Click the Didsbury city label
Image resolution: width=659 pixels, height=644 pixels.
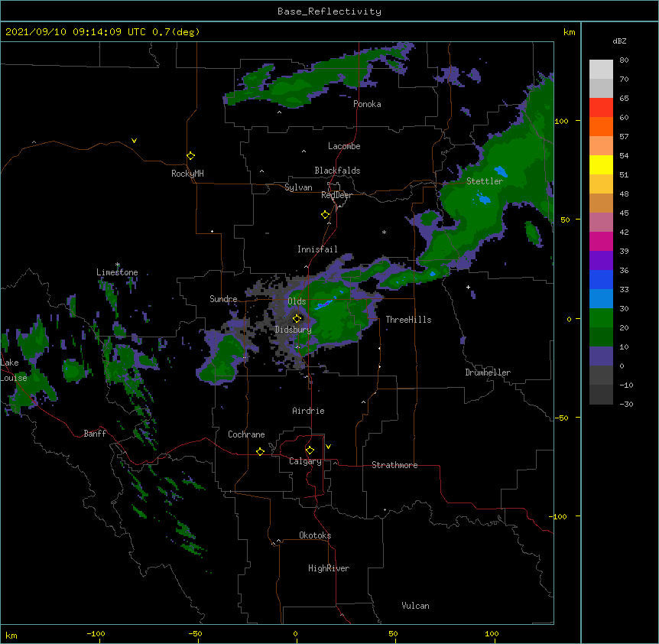[293, 330]
